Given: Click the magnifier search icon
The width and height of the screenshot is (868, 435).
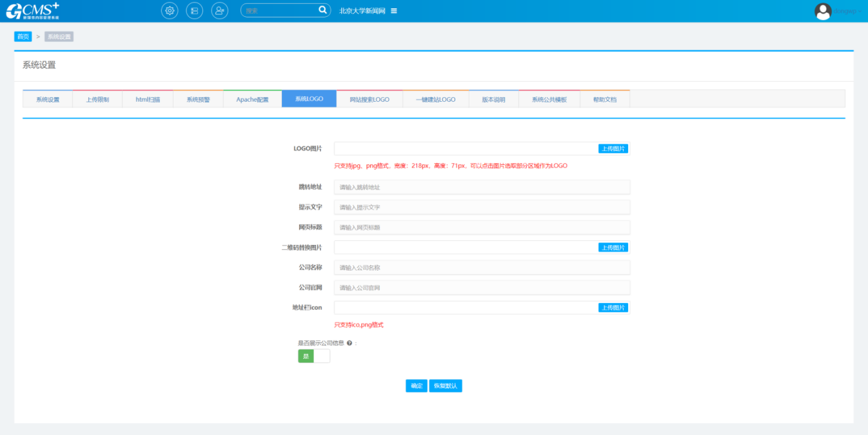Looking at the screenshot, I should click(x=322, y=10).
